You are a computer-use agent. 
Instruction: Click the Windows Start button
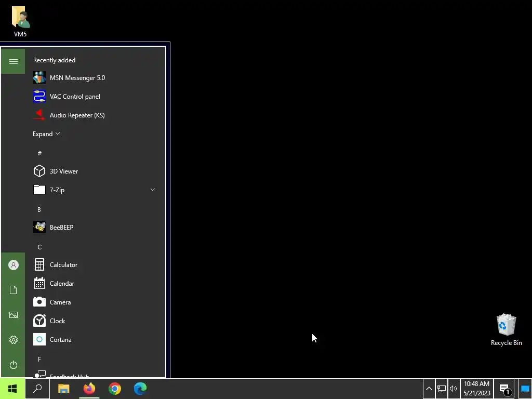pos(12,389)
